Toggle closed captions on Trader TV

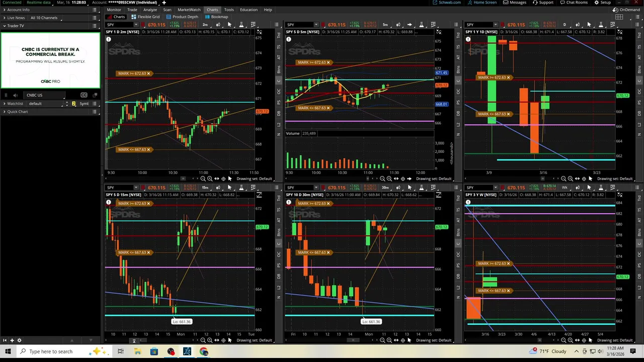[84, 95]
